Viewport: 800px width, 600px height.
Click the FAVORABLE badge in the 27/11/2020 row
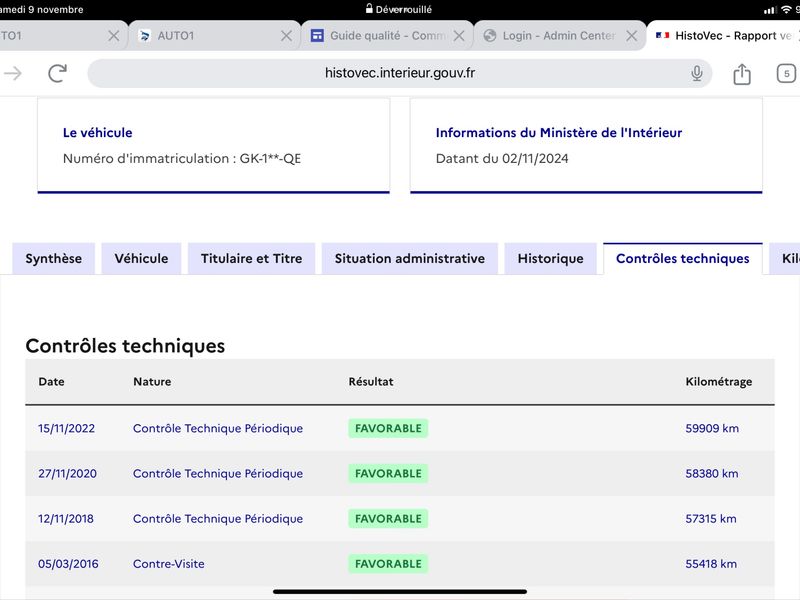point(388,473)
